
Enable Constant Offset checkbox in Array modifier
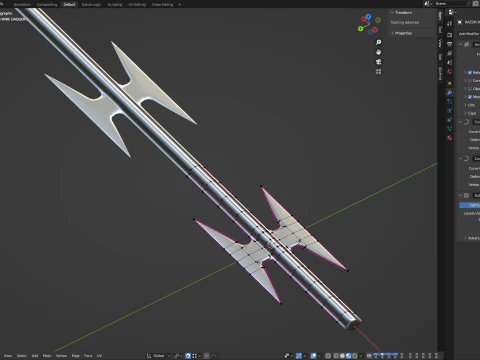[470, 81]
